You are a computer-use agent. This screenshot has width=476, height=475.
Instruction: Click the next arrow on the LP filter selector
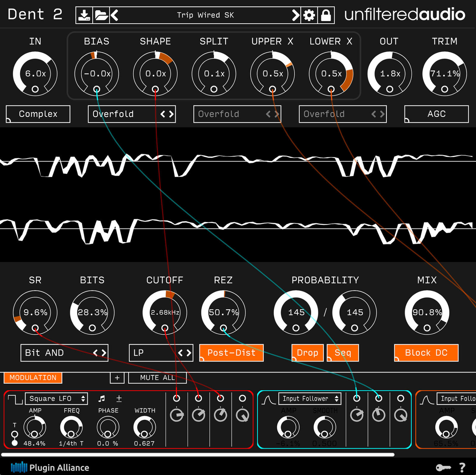[189, 353]
